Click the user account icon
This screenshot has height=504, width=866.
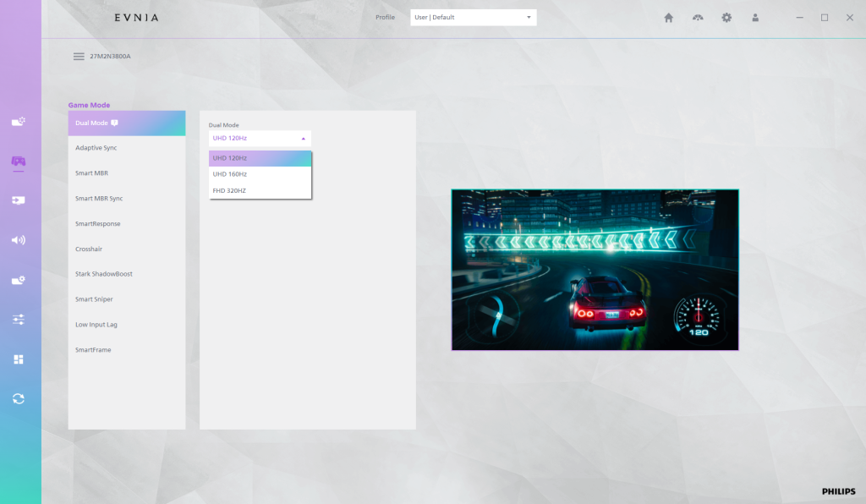point(755,18)
